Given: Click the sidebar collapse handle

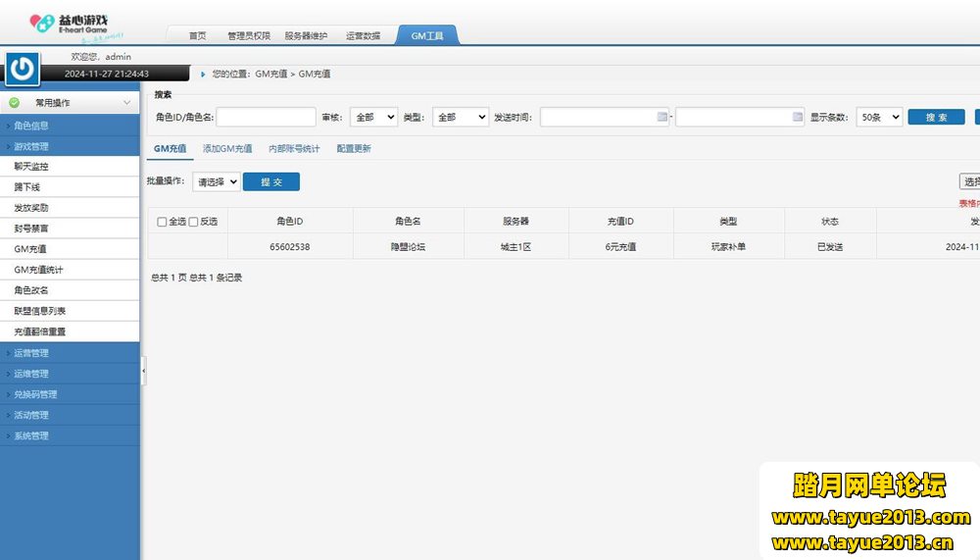Looking at the screenshot, I should pyautogui.click(x=144, y=371).
